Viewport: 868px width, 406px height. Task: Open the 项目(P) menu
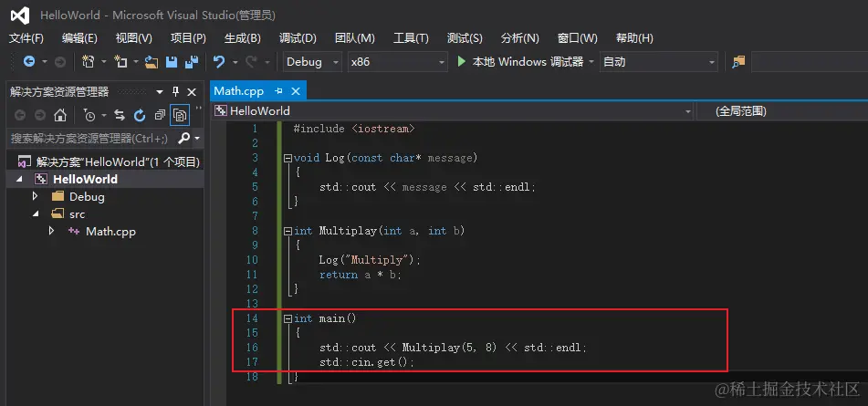point(188,38)
